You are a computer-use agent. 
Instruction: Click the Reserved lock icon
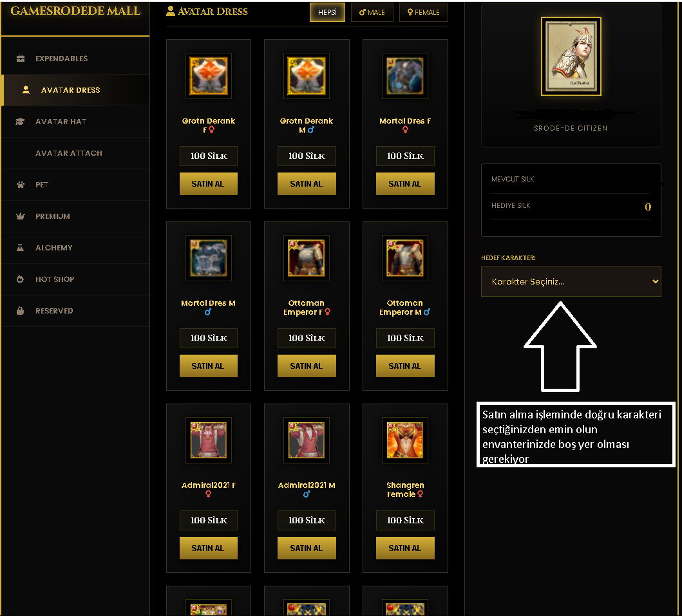click(x=20, y=311)
